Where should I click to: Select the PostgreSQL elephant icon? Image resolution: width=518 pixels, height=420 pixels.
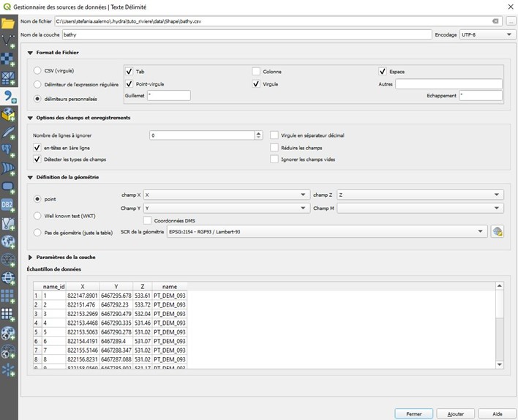point(8,151)
